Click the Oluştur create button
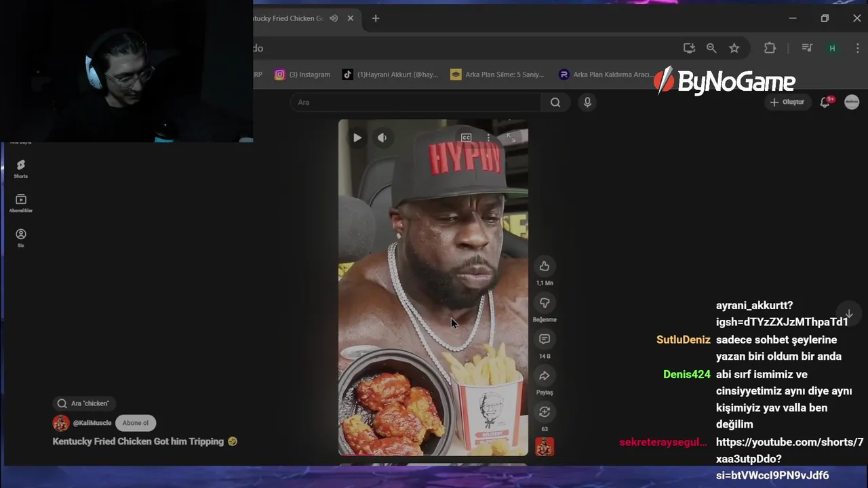This screenshot has width=868, height=488. click(788, 102)
